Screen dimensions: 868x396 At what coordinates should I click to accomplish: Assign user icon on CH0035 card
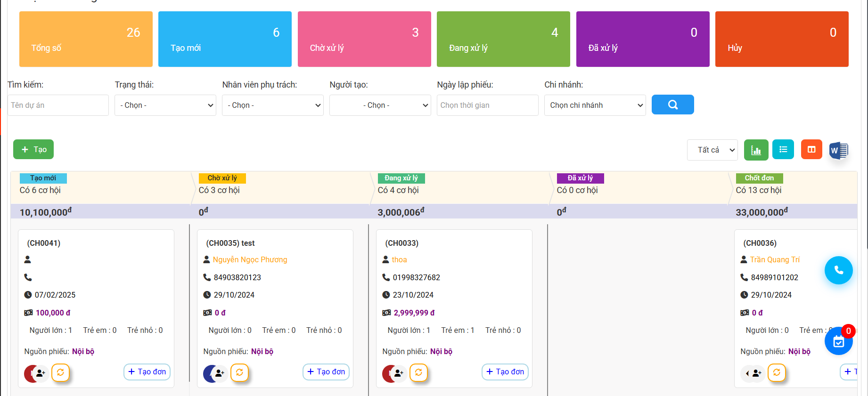pos(219,373)
